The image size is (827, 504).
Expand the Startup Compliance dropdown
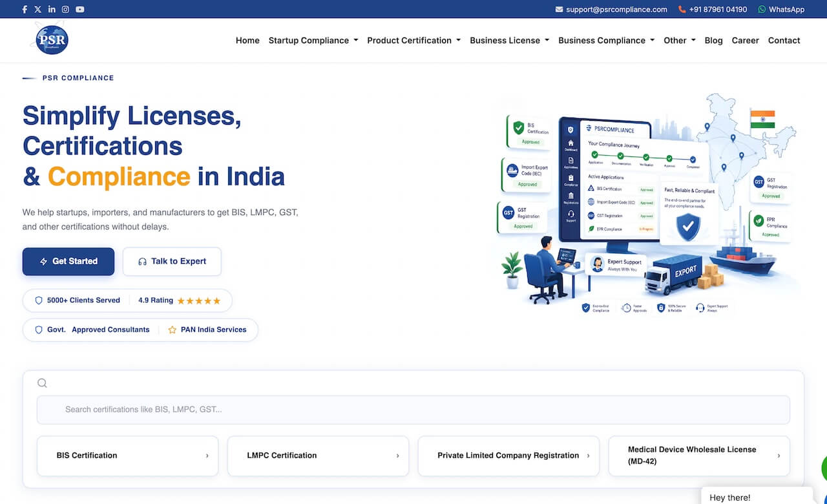[313, 40]
